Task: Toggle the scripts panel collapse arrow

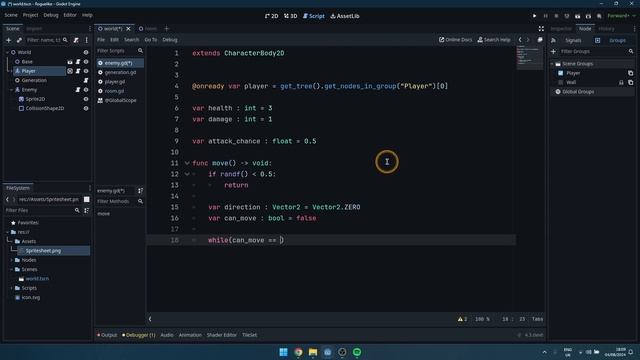Action: [x=150, y=319]
